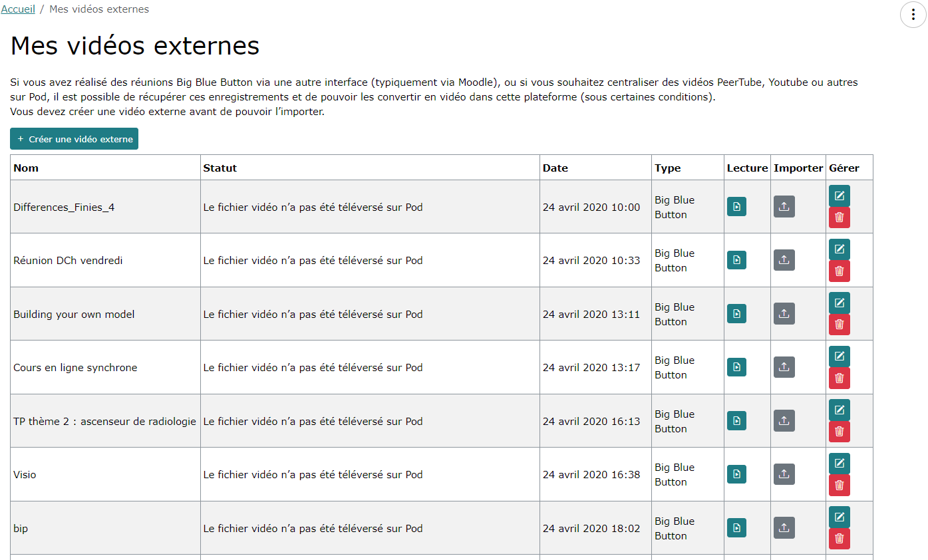Screen dimensions: 928x560
Task: Go to Accueil breadcrumb link
Action: (18, 9)
